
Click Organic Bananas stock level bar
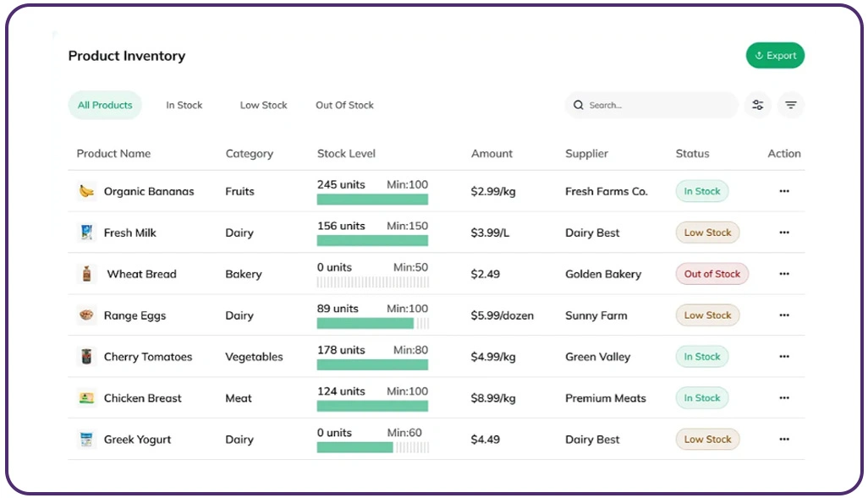coord(372,200)
